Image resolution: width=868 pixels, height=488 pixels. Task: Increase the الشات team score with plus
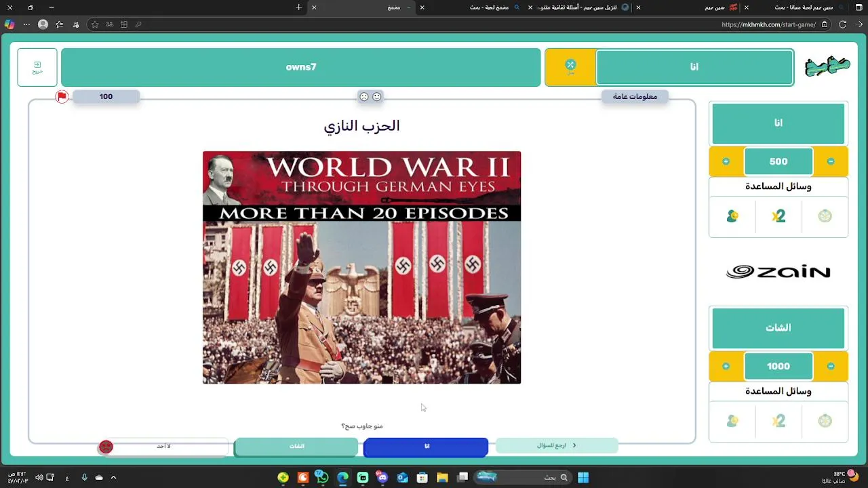[x=726, y=366]
